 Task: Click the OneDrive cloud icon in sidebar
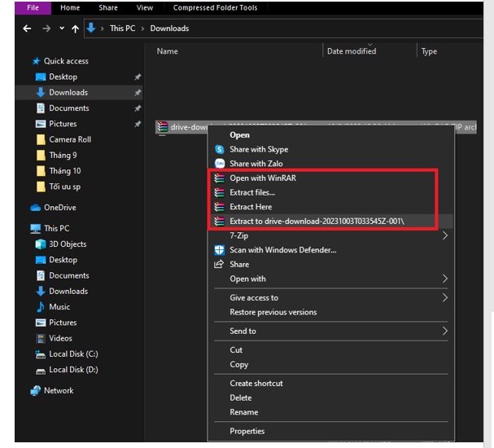tap(35, 208)
